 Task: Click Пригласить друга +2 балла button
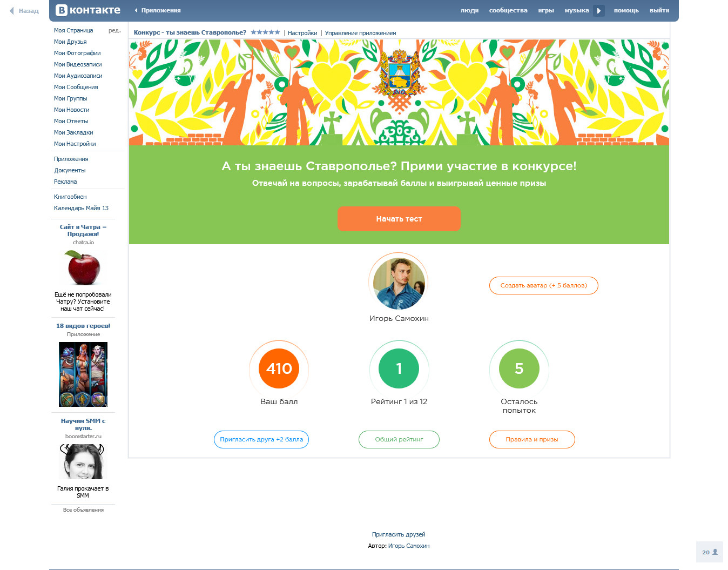261,439
